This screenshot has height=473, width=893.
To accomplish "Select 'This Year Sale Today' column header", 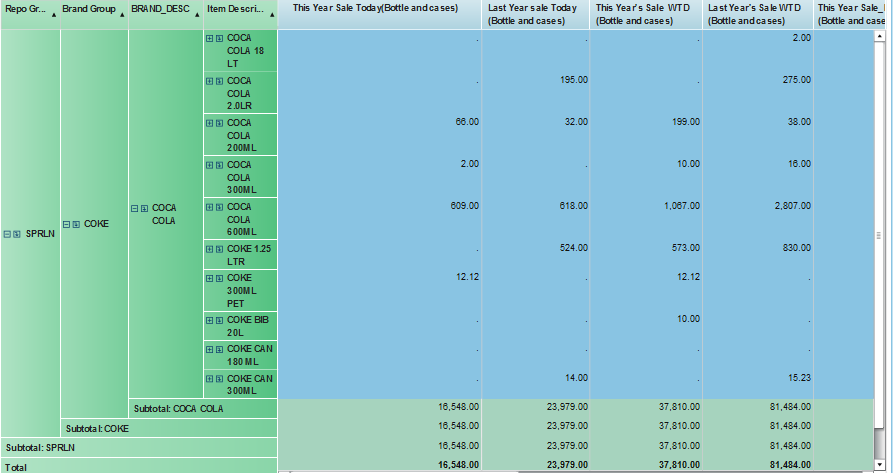I will [x=380, y=15].
